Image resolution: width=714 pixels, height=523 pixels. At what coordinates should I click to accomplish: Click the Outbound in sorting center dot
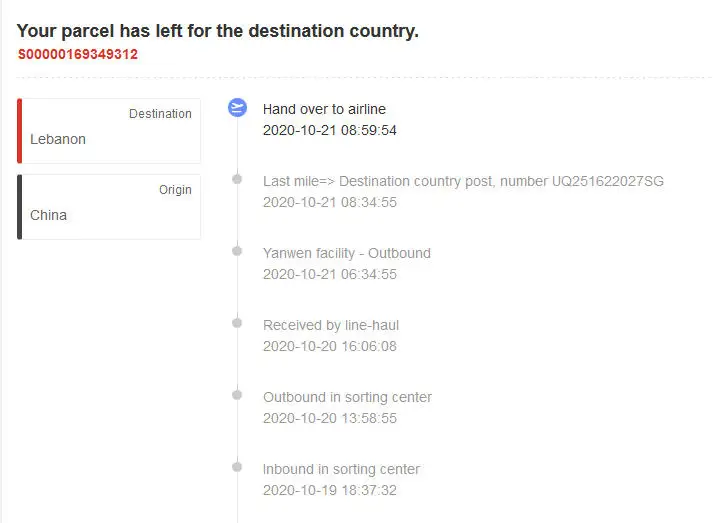click(x=237, y=395)
